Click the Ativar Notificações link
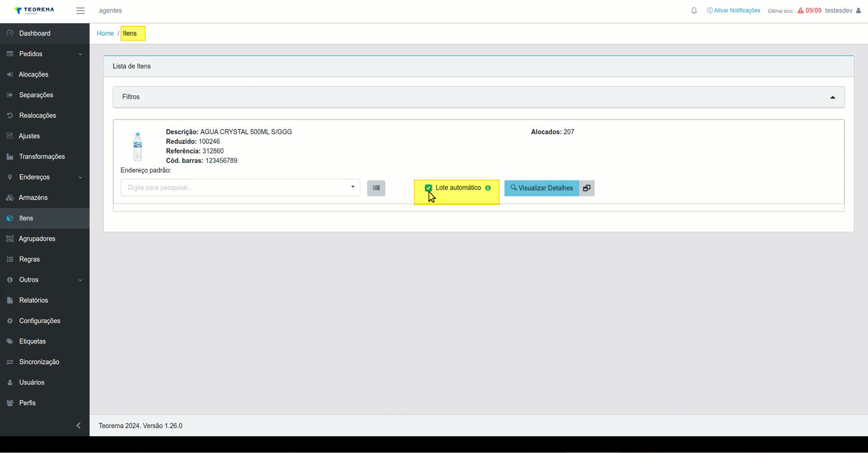The height and width of the screenshot is (453, 868). 734,10
